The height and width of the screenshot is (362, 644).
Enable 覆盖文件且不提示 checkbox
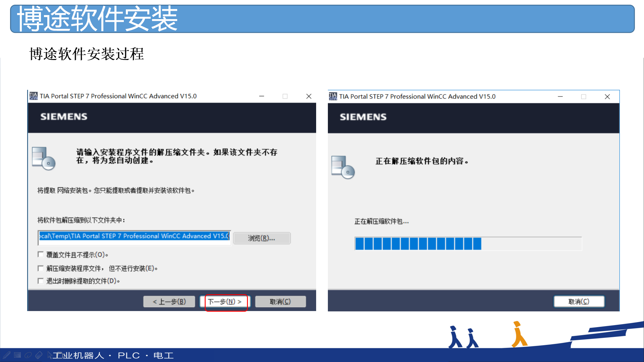(x=41, y=254)
